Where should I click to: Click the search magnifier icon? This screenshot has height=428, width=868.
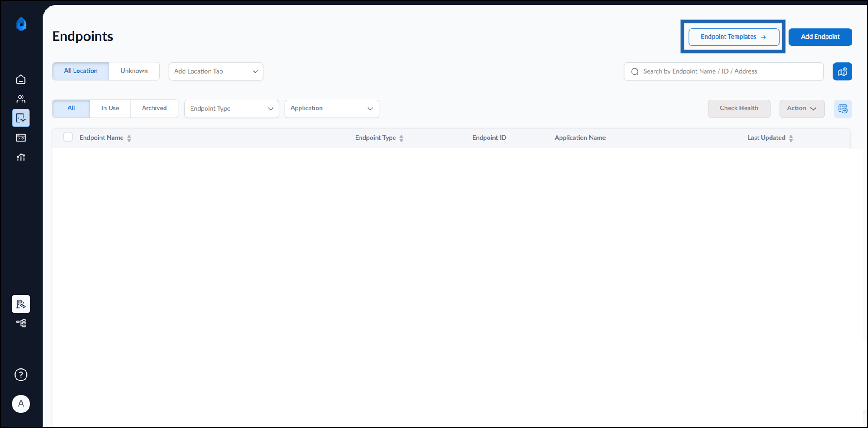[635, 71]
